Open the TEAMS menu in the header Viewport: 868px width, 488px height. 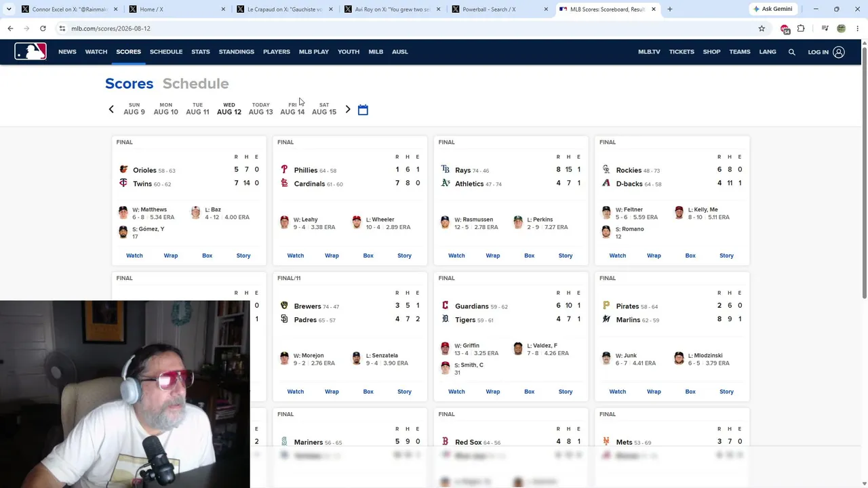tap(740, 52)
